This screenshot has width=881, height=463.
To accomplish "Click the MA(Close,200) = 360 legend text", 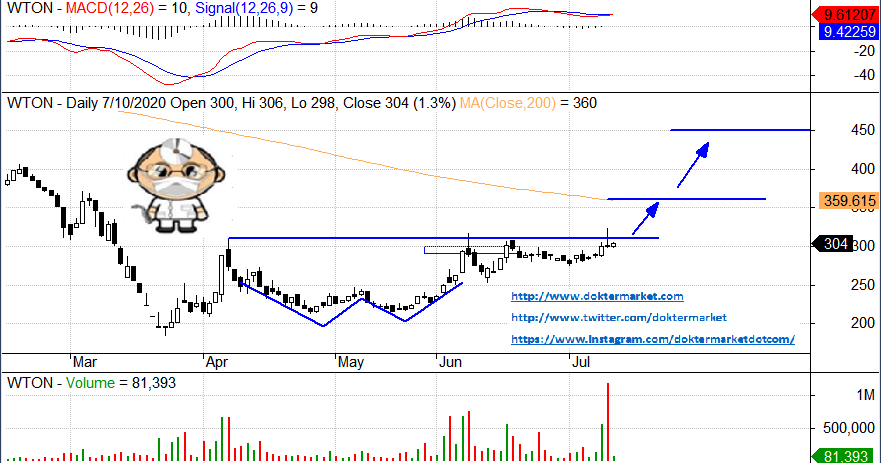I will click(x=528, y=103).
